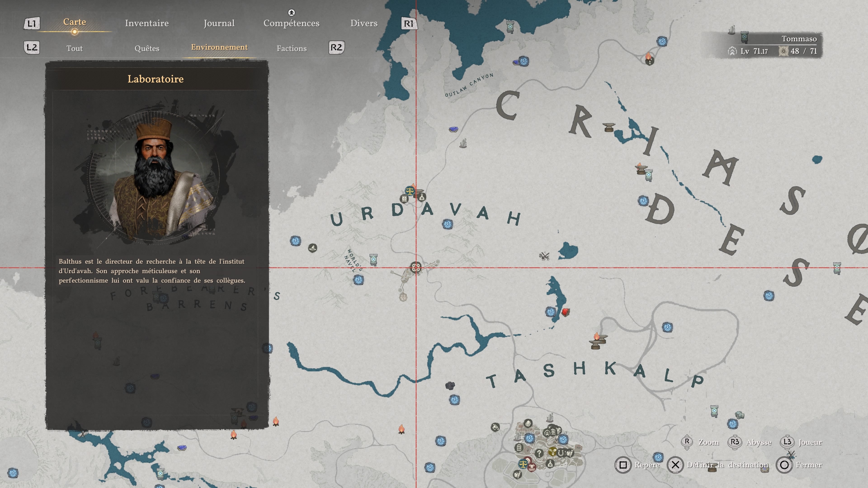Select the sun emblem beside 48 / 71
This screenshot has width=868, height=488.
[x=783, y=51]
